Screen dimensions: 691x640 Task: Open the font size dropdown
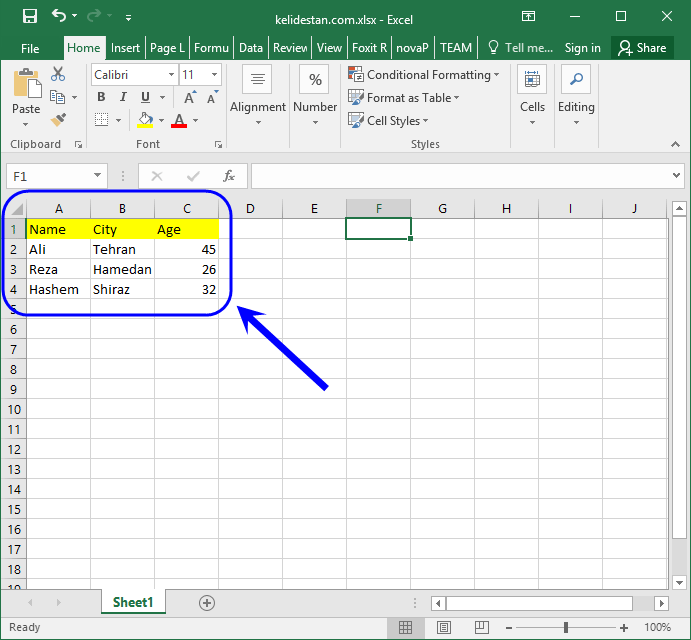click(214, 75)
